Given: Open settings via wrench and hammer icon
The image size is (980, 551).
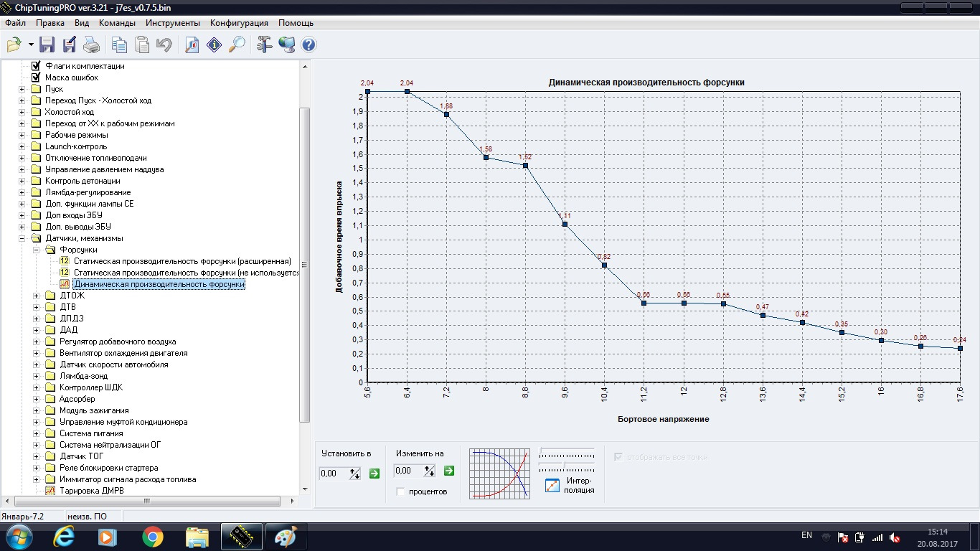Looking at the screenshot, I should 264,45.
